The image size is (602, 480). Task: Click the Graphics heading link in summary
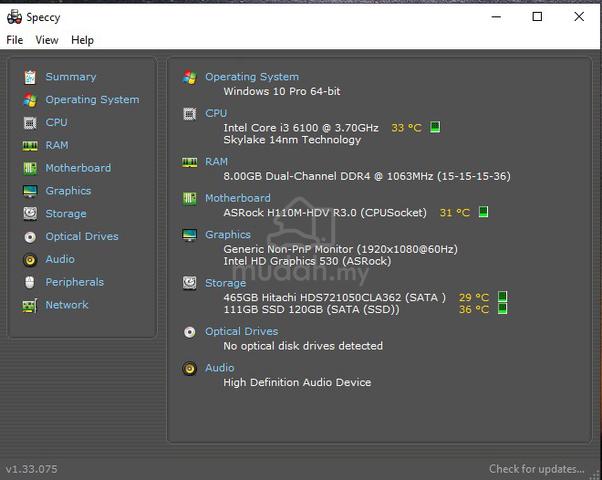coord(228,235)
